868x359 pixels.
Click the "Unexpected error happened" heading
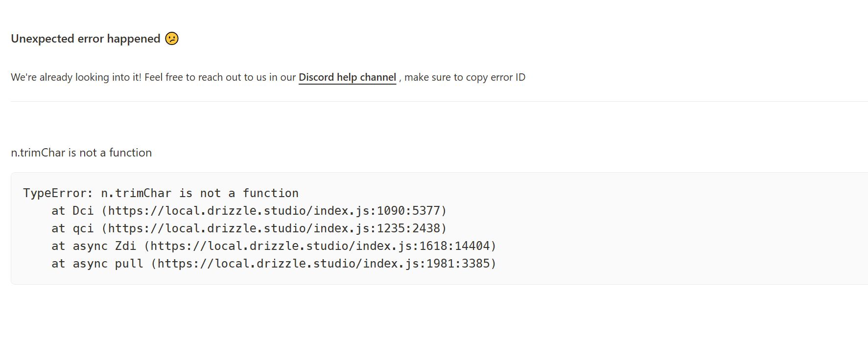(85, 39)
